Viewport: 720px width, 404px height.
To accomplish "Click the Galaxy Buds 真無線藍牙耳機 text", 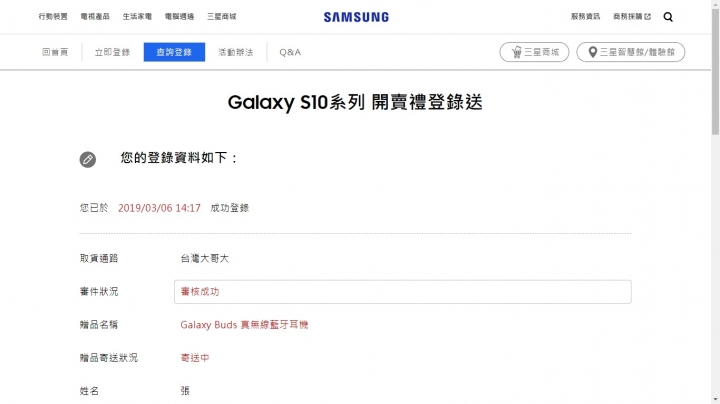I will [244, 325].
